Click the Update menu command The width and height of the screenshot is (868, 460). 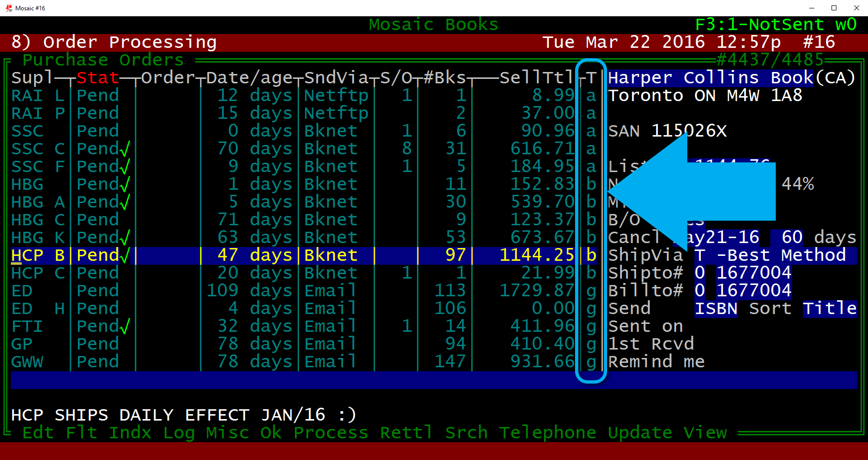640,433
